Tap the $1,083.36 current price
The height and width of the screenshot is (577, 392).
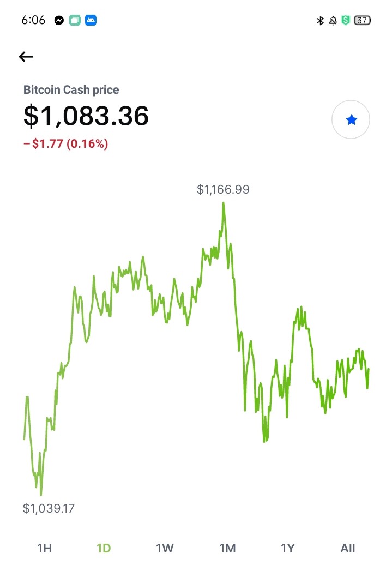click(86, 116)
